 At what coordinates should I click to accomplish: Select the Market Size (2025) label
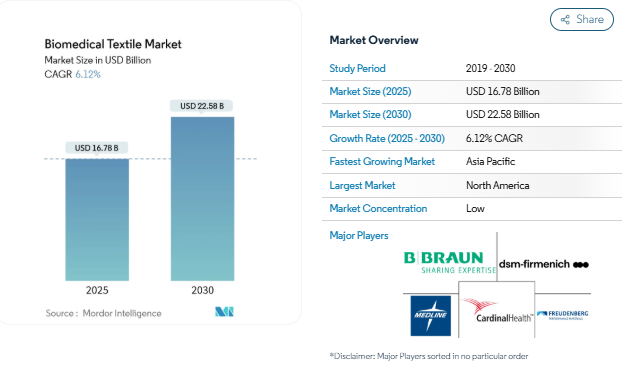(370, 91)
